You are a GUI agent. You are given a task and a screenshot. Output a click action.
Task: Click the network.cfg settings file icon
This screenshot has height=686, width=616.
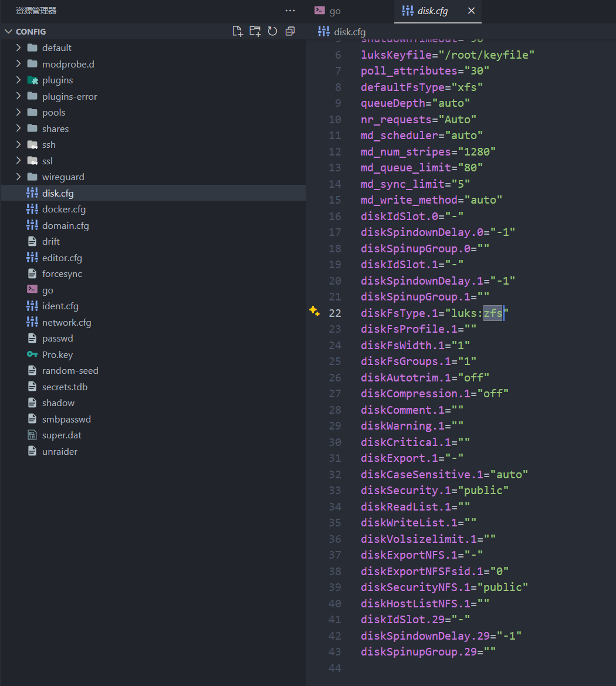click(32, 322)
